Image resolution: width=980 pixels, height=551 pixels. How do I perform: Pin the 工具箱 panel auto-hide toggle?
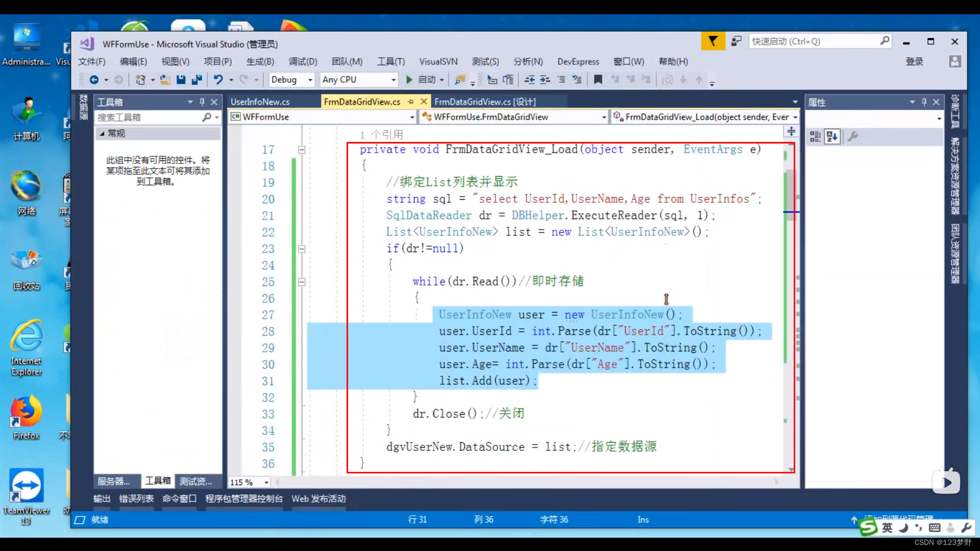point(202,102)
